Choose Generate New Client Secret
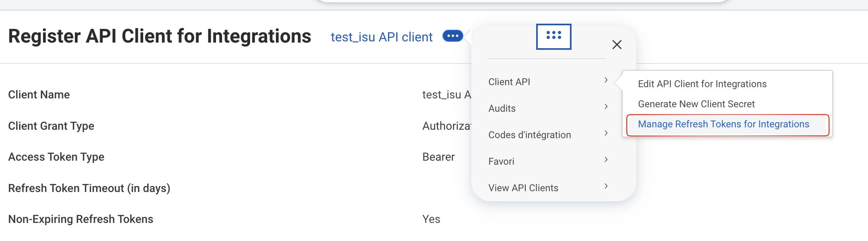Viewport: 868px width, 241px height. point(696,104)
